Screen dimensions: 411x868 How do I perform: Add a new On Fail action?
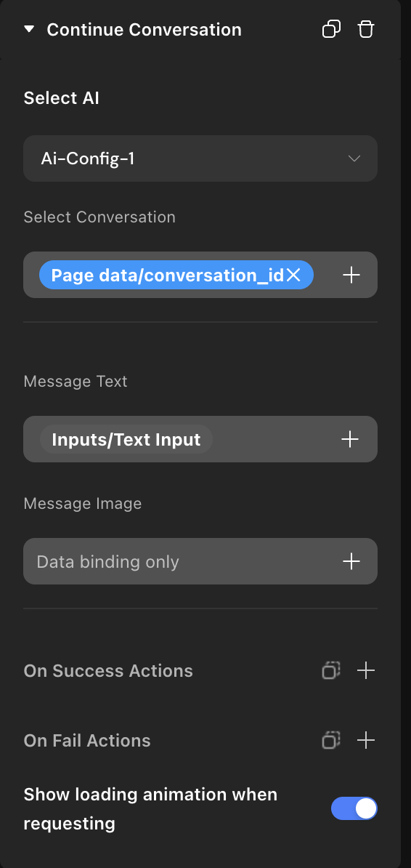[366, 740]
